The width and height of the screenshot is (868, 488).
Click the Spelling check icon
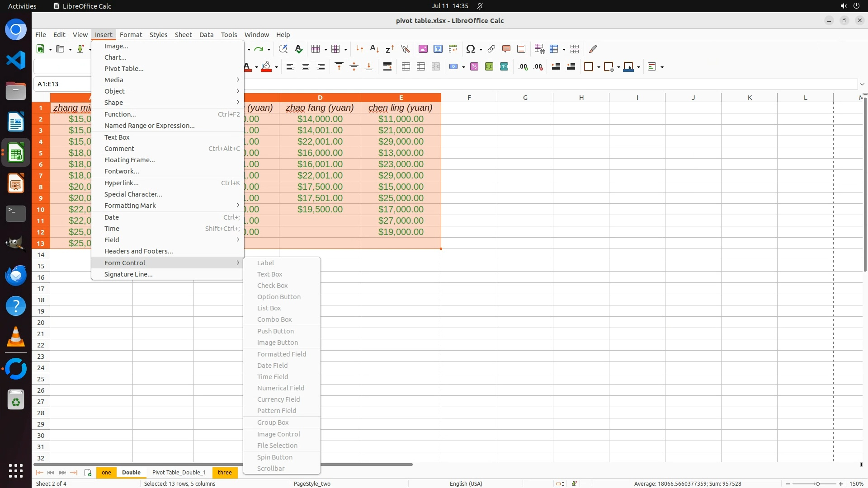coord(298,49)
